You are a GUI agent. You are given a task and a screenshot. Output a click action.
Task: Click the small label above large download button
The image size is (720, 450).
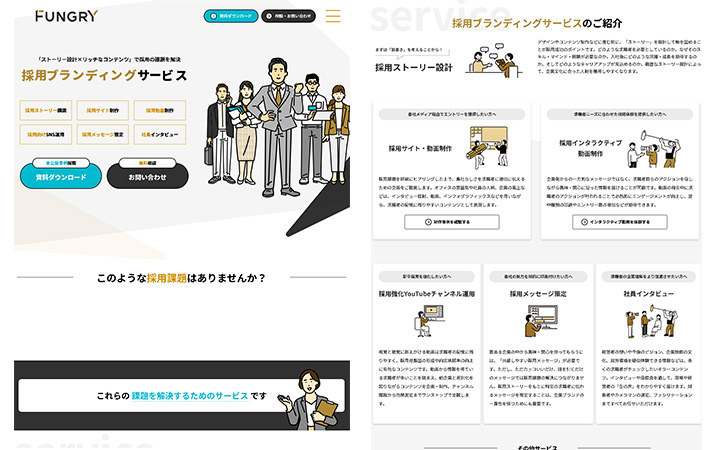pos(61,163)
